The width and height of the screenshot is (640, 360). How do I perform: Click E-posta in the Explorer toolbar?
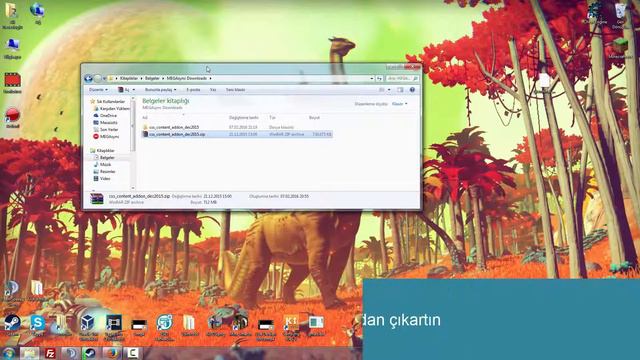(x=193, y=90)
